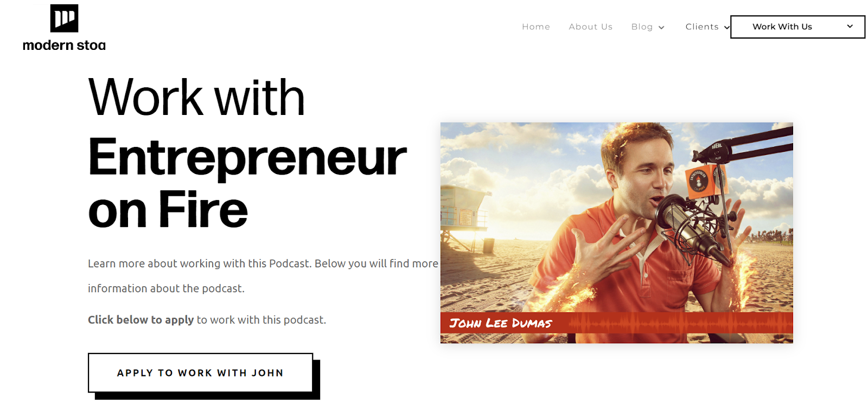Screen dimensions: 868x404
Task: Click the 'Learn more about working' paragraph
Action: [263, 276]
